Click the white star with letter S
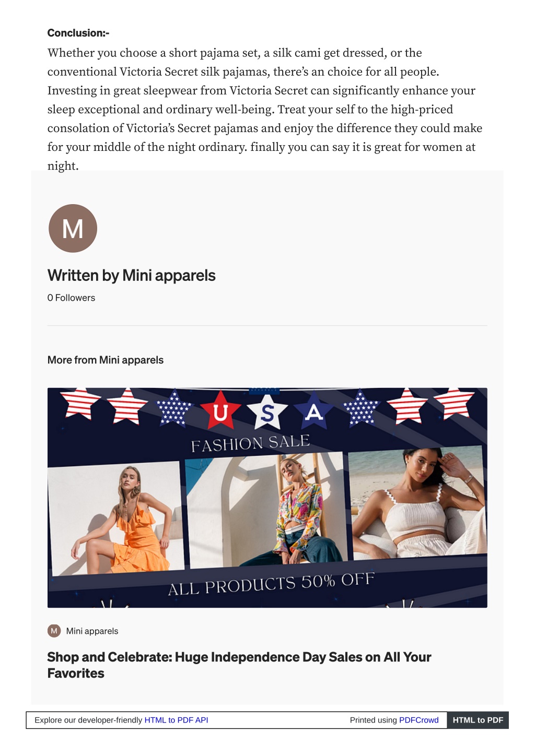This screenshot has width=535, height=756. [x=267, y=412]
